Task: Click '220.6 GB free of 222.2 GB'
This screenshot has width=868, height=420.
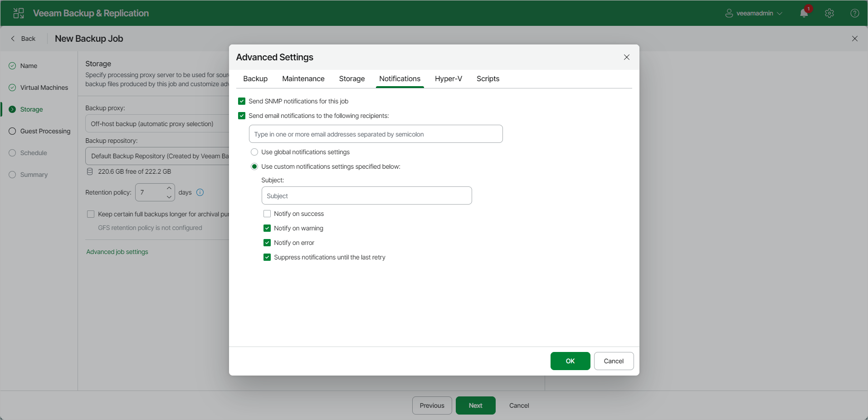Action: point(135,171)
